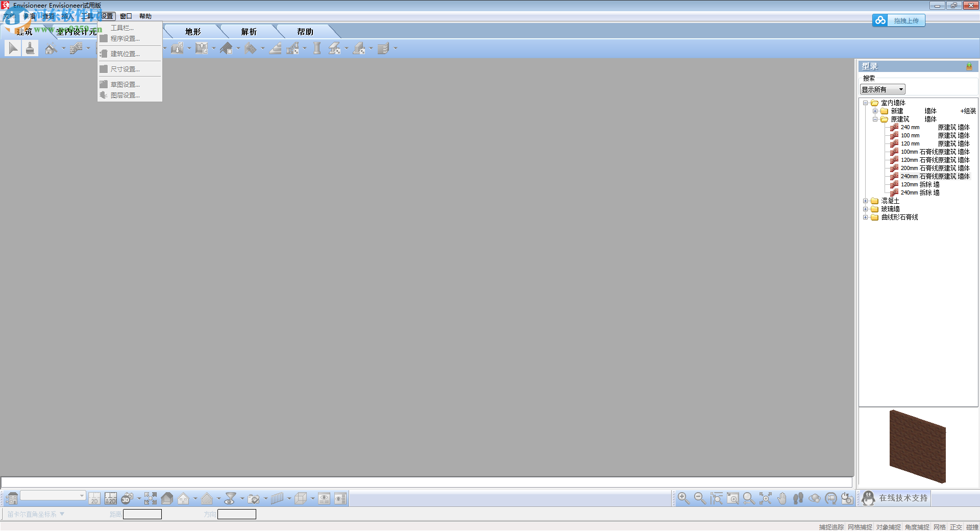This screenshot has height=531, width=980.
Task: Click the brick wall preview thumbnail
Action: (x=918, y=446)
